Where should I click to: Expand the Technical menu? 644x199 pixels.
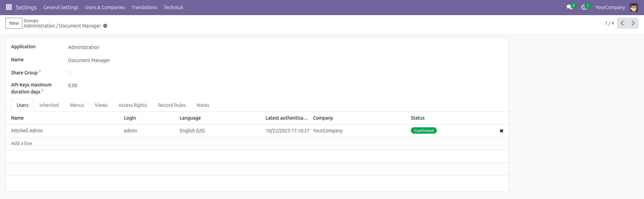click(173, 7)
